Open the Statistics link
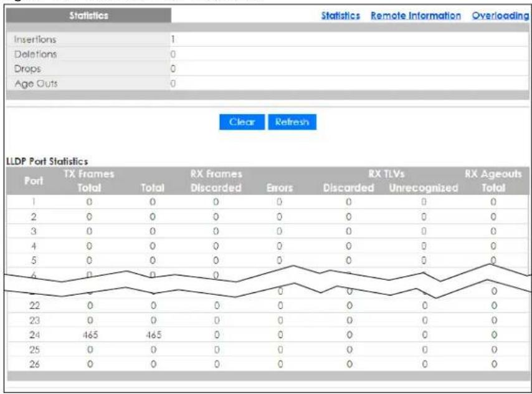This screenshot has width=532, height=394. click(x=340, y=16)
